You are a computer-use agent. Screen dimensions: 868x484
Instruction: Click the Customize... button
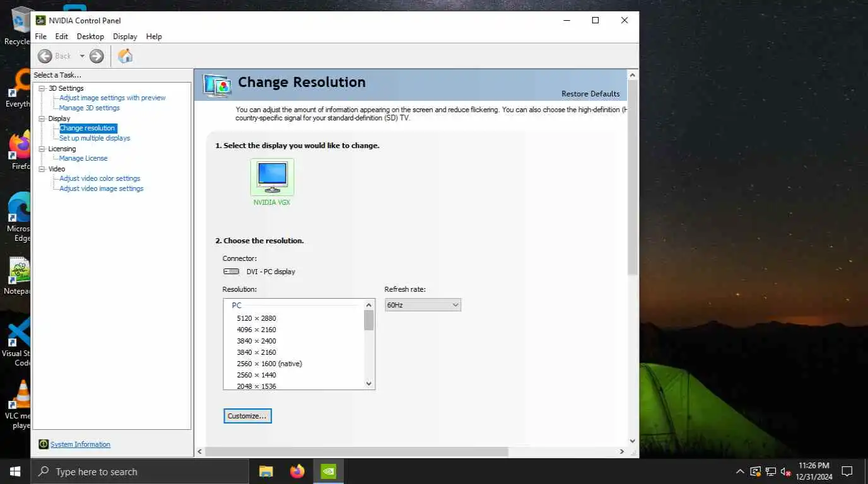pyautogui.click(x=247, y=416)
